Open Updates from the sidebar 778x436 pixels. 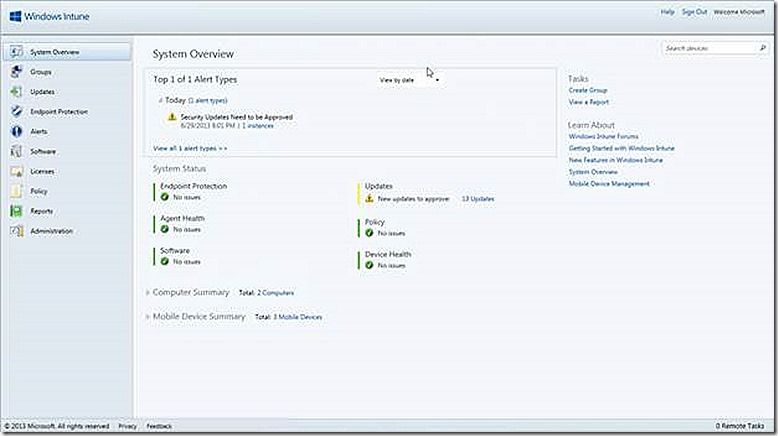tap(42, 92)
